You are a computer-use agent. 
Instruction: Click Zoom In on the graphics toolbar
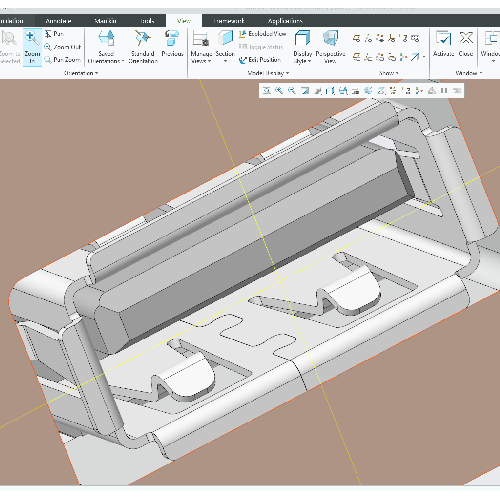(x=279, y=90)
